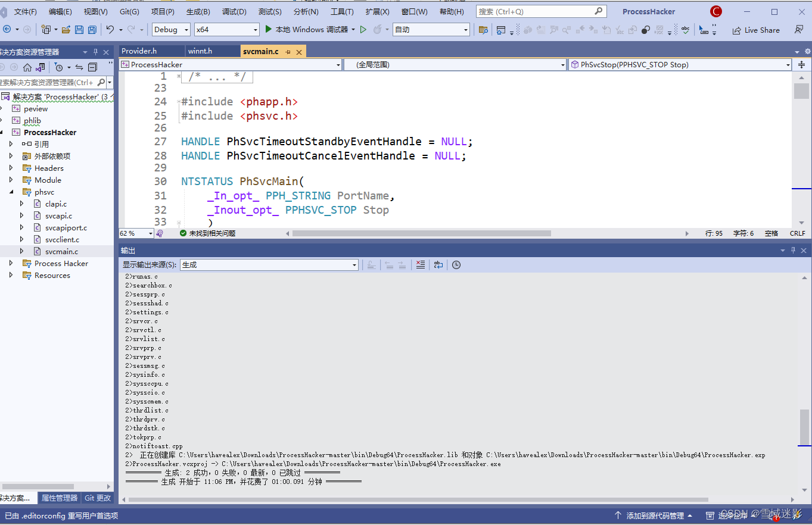Run the code spell checker
Image resolution: width=812 pixels, height=525 pixels.
coord(686,29)
